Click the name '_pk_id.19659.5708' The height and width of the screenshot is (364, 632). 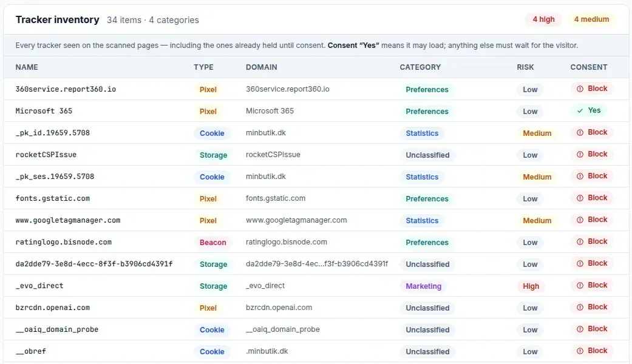tap(52, 132)
